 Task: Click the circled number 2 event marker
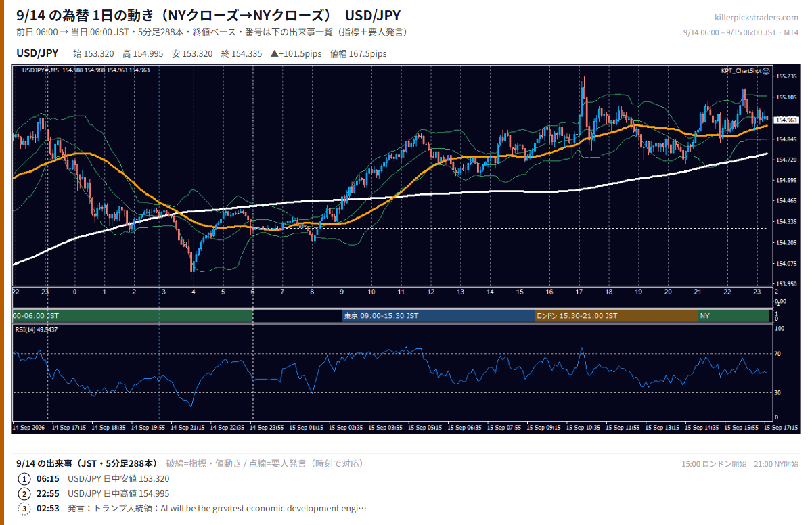click(24, 493)
